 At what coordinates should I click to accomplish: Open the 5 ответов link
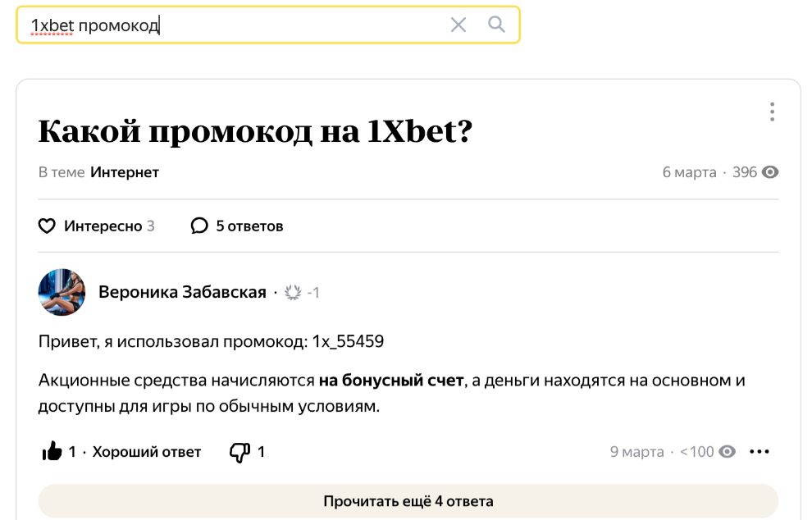coord(249,226)
